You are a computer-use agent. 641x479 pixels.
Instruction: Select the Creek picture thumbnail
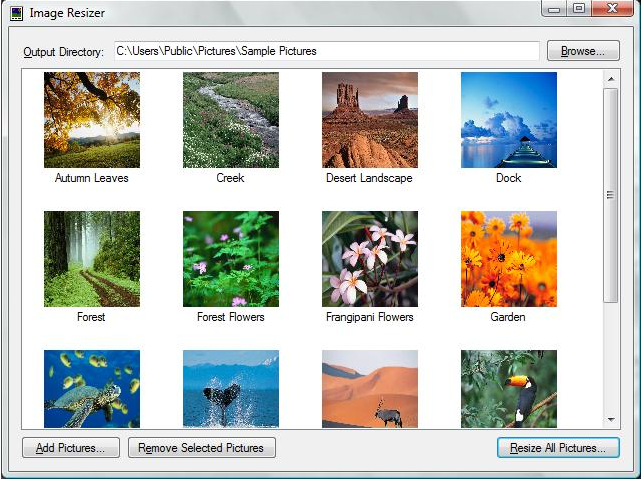(231, 120)
